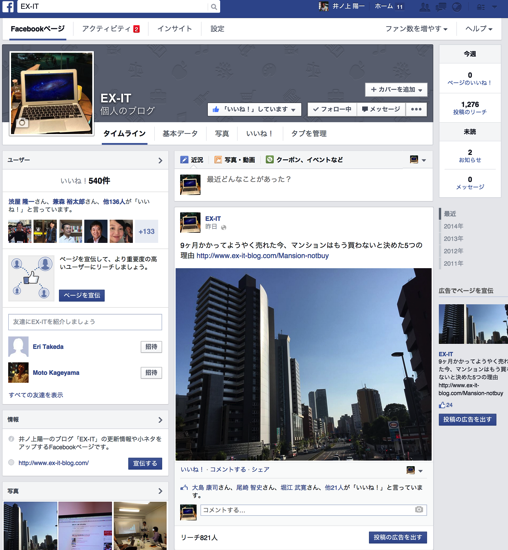Open the privacy shortcuts lock icon
Image resolution: width=508 pixels, height=550 pixels.
(481, 7)
